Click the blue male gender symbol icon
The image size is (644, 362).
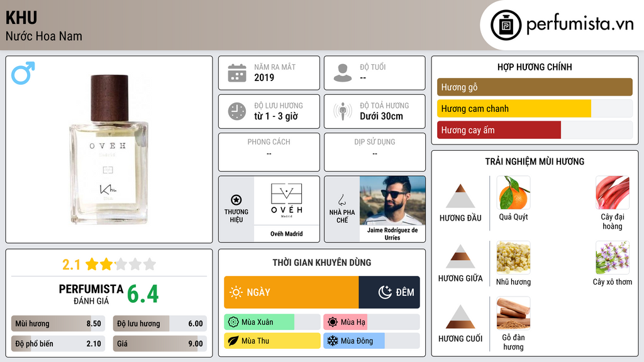tap(23, 73)
